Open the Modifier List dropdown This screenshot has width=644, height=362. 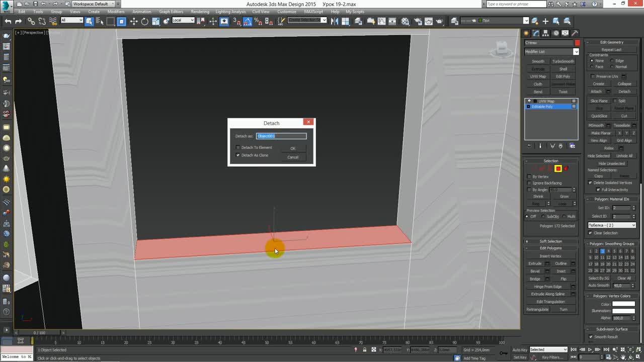551,51
